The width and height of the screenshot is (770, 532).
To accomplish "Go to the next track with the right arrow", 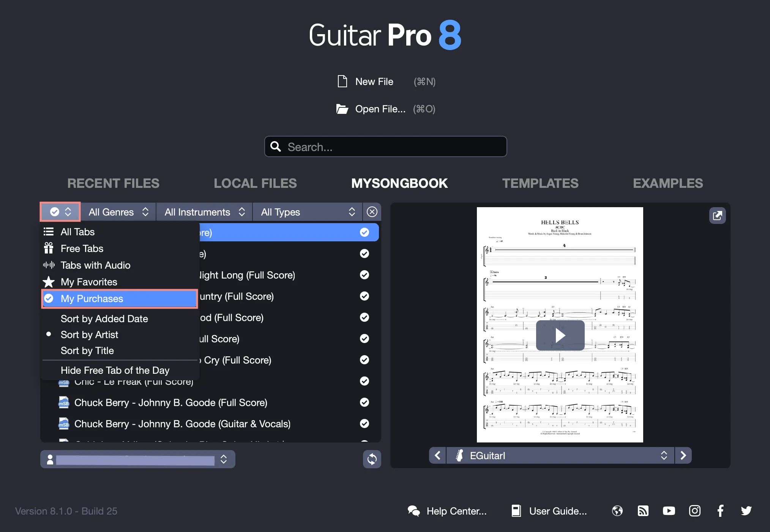I will [683, 455].
